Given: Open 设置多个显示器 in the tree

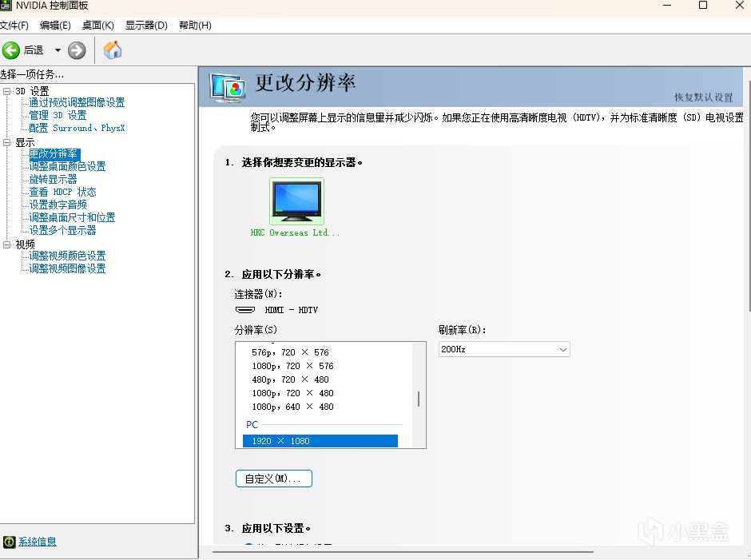Looking at the screenshot, I should tap(62, 230).
